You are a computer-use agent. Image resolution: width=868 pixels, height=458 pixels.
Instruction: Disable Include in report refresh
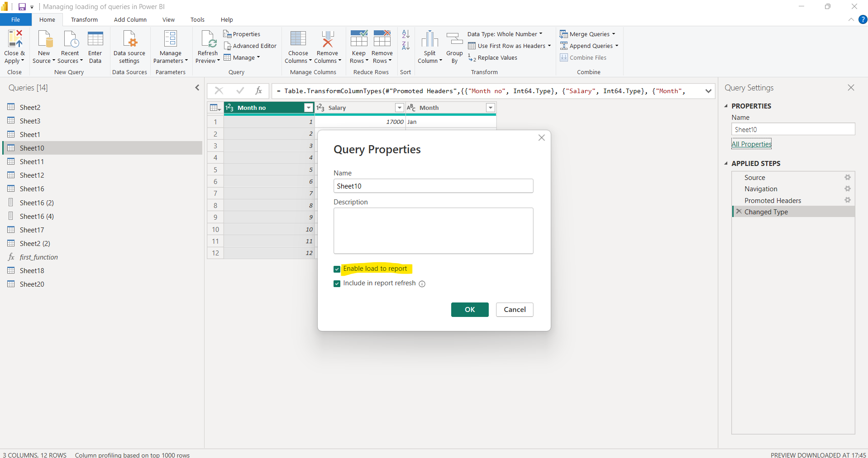337,283
